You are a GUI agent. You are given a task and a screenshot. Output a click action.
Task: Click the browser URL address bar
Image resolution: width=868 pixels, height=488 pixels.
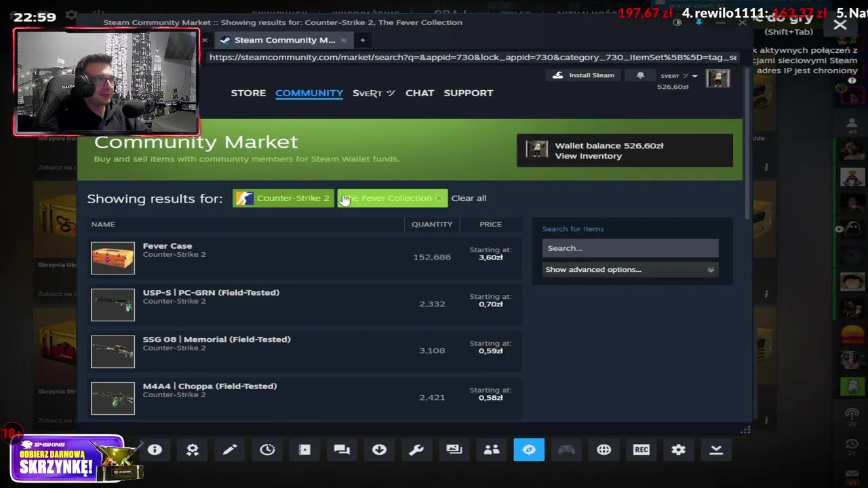[473, 58]
